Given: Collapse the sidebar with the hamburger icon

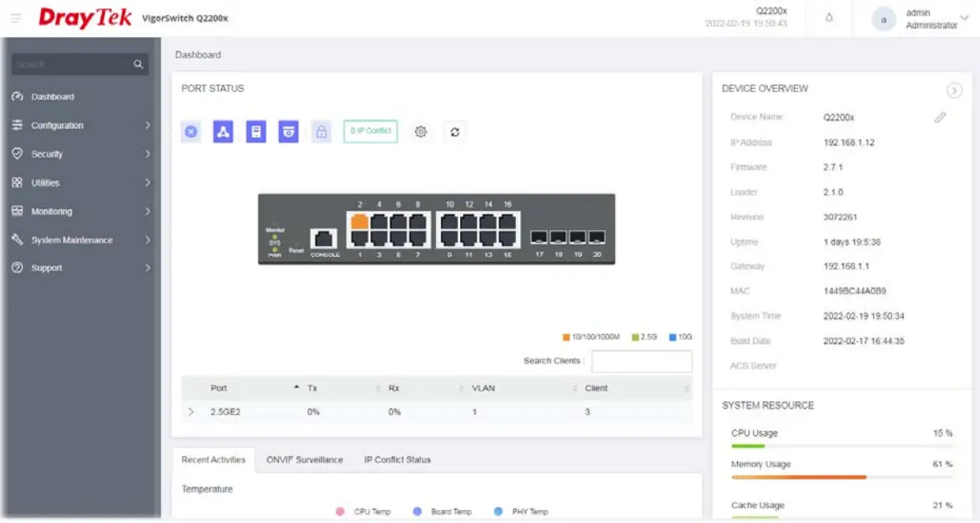Looking at the screenshot, I should coord(16,18).
